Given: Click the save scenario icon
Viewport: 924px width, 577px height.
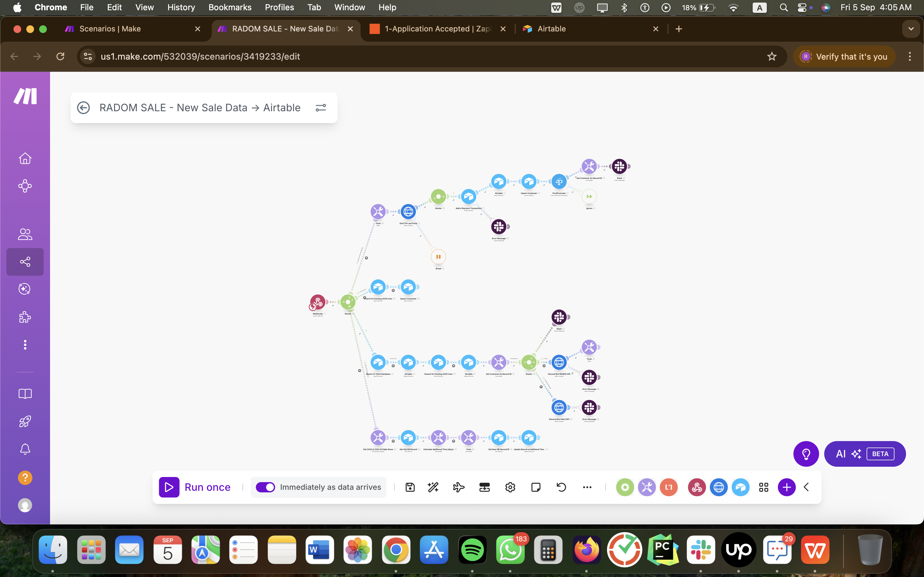Looking at the screenshot, I should click(410, 487).
